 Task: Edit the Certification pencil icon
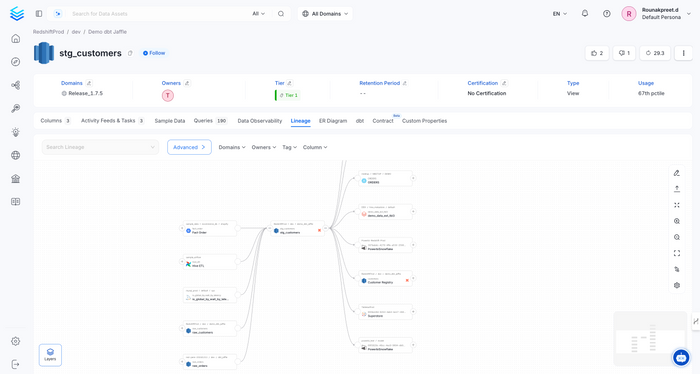(x=504, y=83)
